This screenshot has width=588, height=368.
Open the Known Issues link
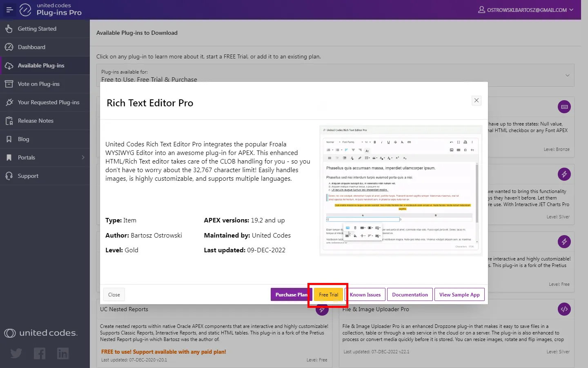(x=365, y=295)
